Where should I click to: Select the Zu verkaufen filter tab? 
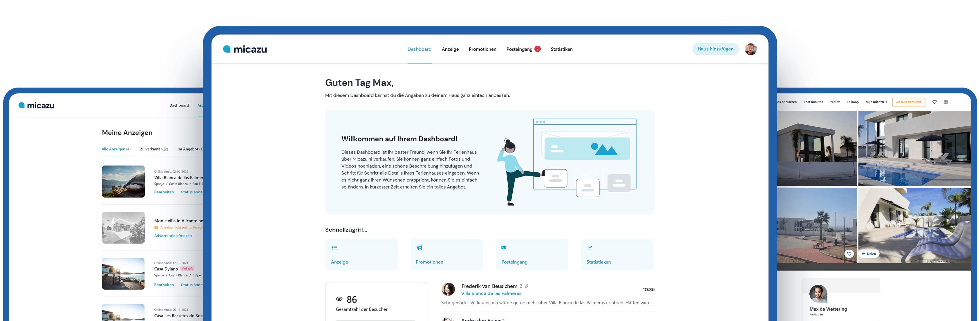[x=154, y=149]
